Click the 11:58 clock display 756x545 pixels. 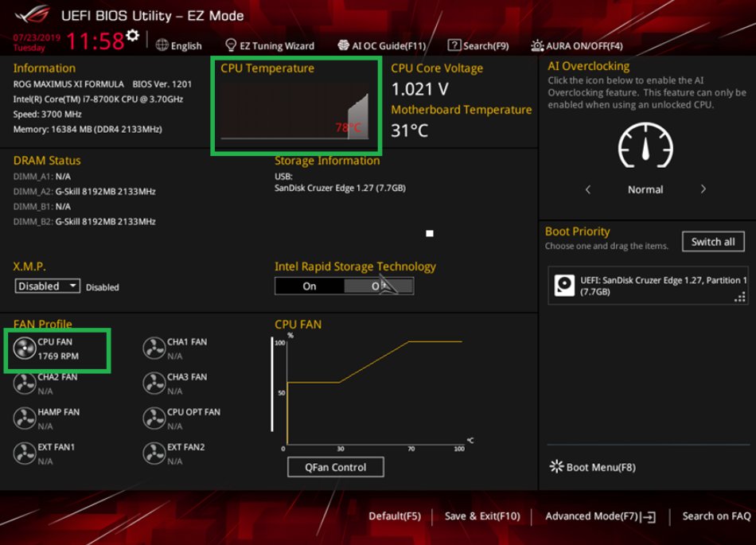(x=95, y=41)
